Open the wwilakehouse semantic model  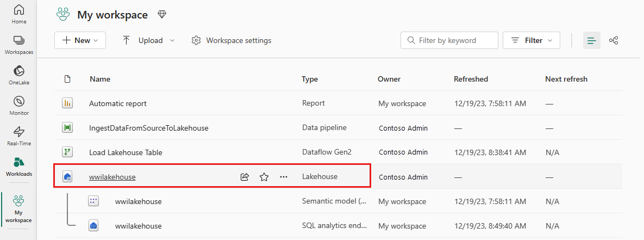139,201
